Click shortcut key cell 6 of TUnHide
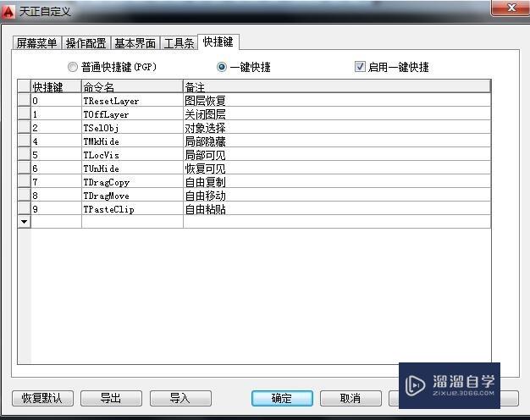 pos(56,168)
